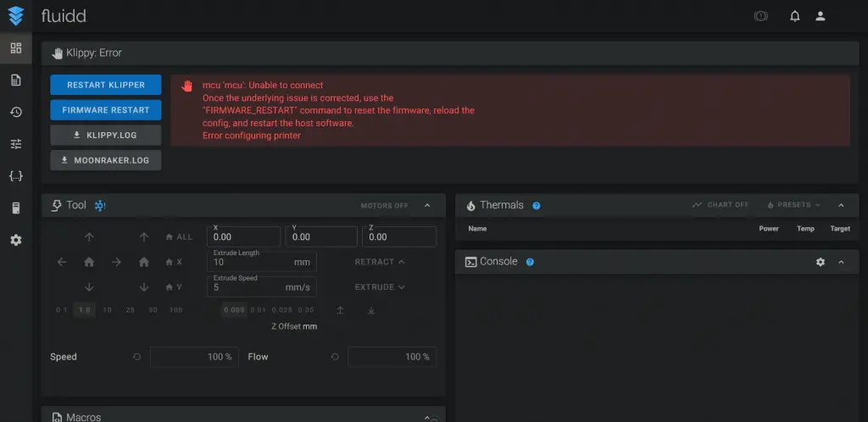Select 1.0 mm move distance
Image resolution: width=868 pixels, height=422 pixels.
tap(84, 310)
